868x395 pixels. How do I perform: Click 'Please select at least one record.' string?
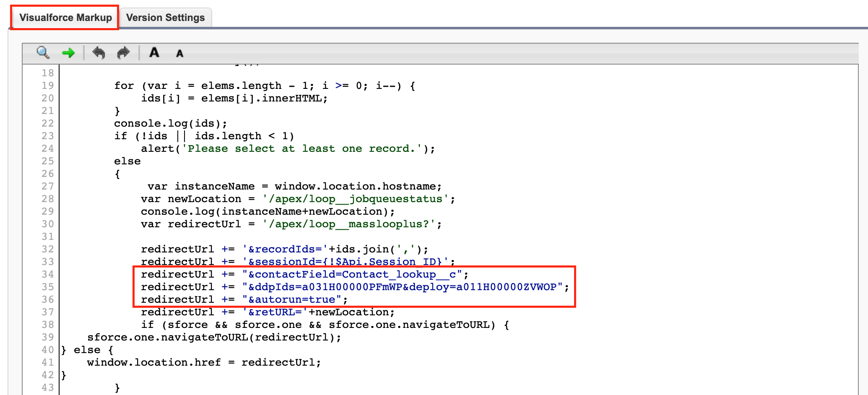click(301, 148)
